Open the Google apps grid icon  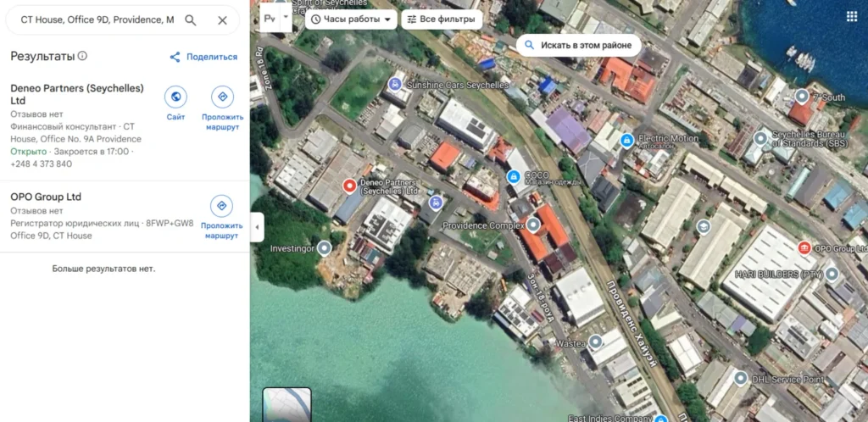click(x=851, y=17)
